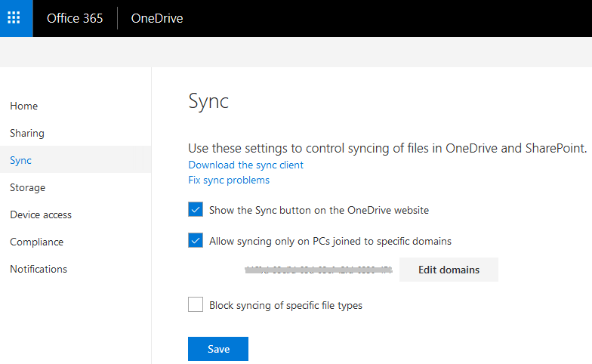The width and height of the screenshot is (592, 364).
Task: Open the Compliance section
Action: [x=36, y=242]
